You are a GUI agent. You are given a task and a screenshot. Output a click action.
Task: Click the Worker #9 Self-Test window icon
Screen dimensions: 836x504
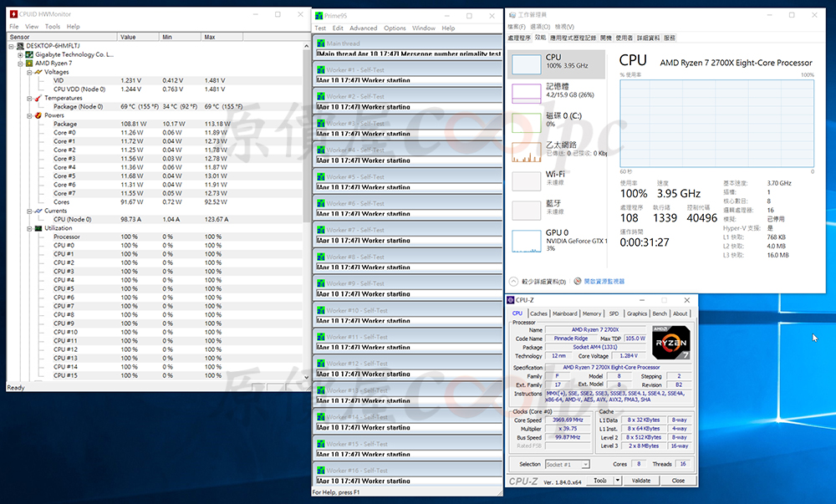coord(321,283)
